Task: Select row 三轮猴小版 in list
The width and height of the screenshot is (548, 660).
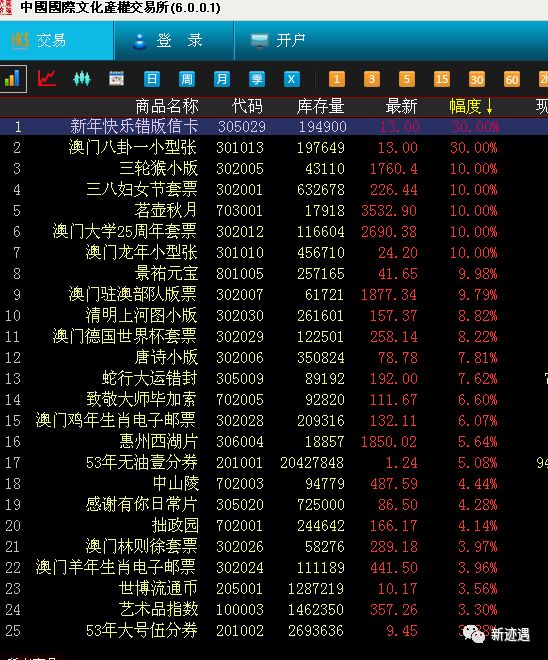Action: click(x=274, y=168)
